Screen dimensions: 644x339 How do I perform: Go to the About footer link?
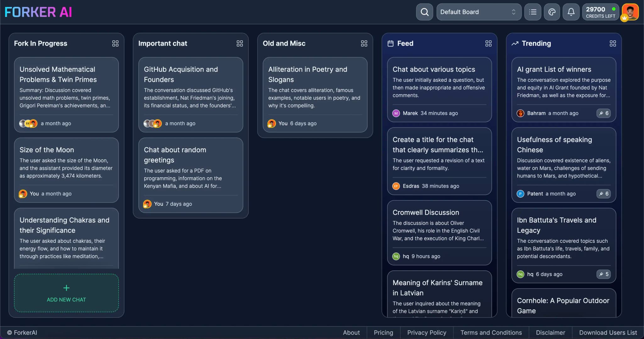351,332
